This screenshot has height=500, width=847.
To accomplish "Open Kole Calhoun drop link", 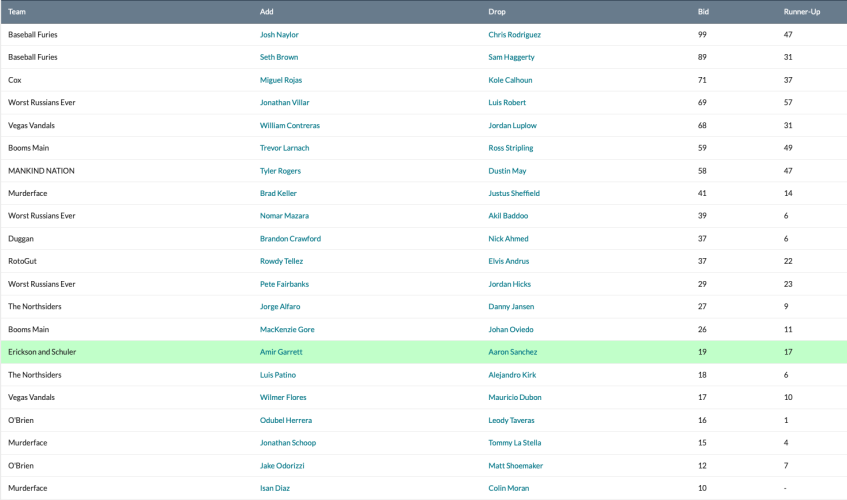I will [x=510, y=80].
